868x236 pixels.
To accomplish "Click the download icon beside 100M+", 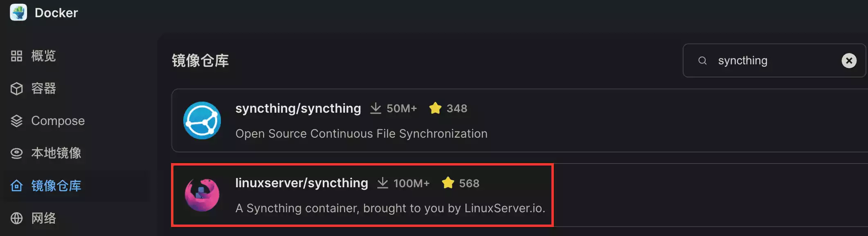I will pos(382,183).
